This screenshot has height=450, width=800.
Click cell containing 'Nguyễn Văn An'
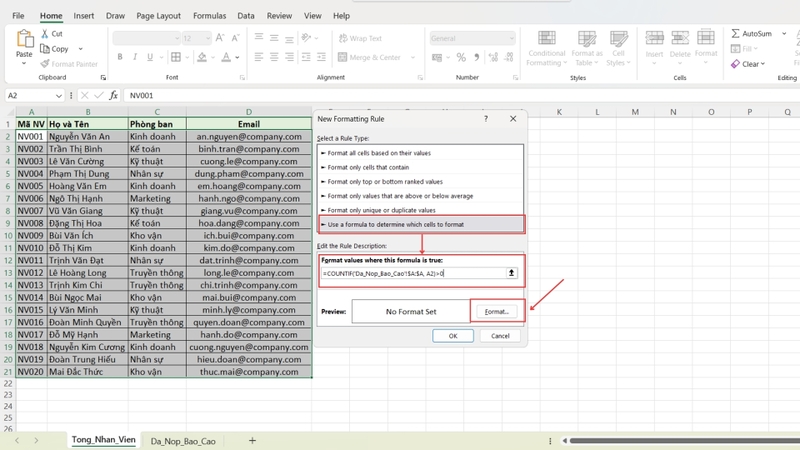88,137
